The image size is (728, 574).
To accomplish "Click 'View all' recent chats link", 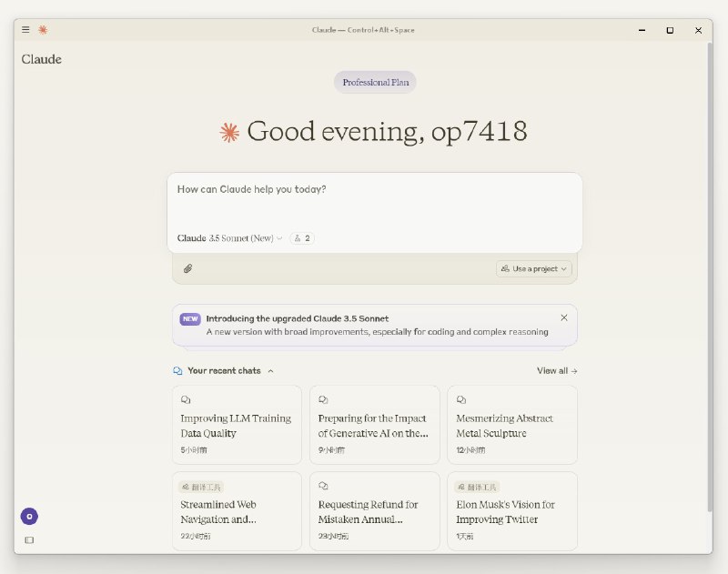I will point(557,371).
